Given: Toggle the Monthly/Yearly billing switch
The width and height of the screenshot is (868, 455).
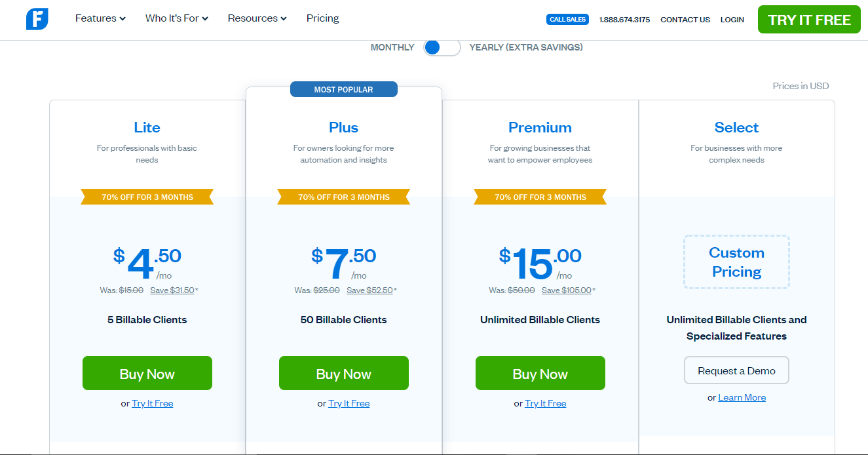Looking at the screenshot, I should (x=442, y=47).
